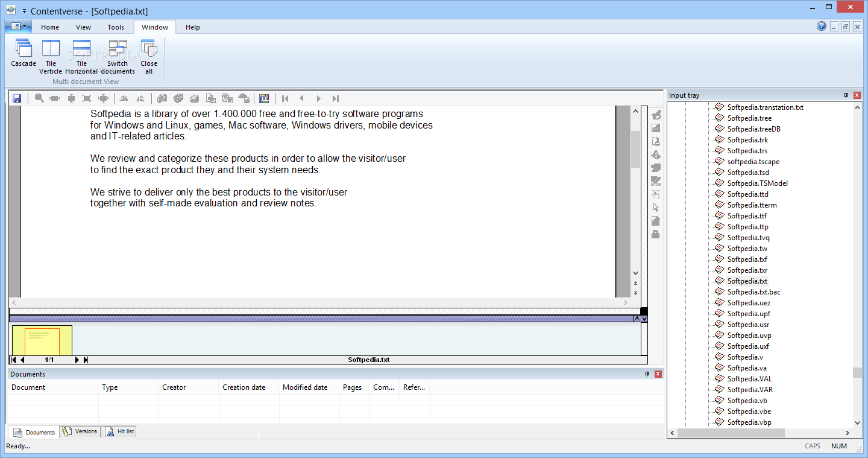Select softpedia.tscape in Input tray
This screenshot has height=458, width=868.
point(753,162)
